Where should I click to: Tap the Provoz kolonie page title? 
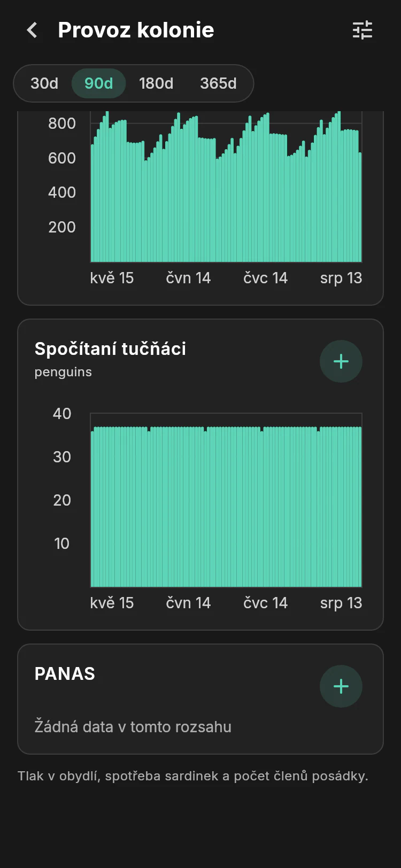pos(136,30)
